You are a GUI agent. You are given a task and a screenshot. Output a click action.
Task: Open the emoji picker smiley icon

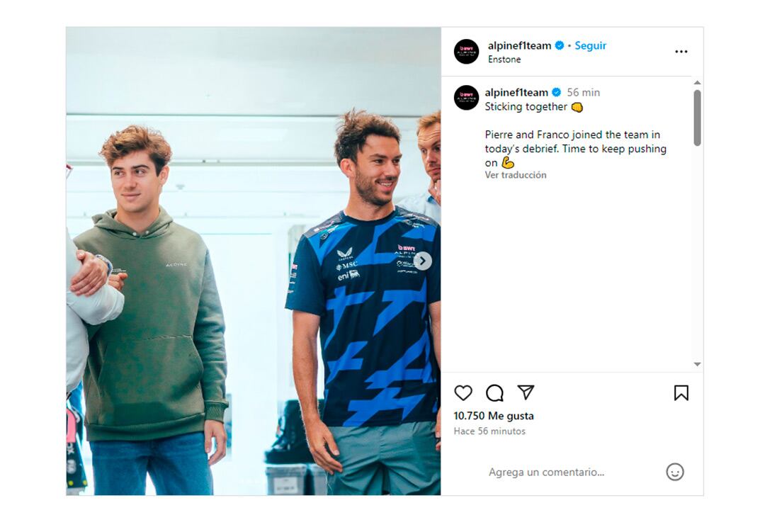(x=675, y=472)
